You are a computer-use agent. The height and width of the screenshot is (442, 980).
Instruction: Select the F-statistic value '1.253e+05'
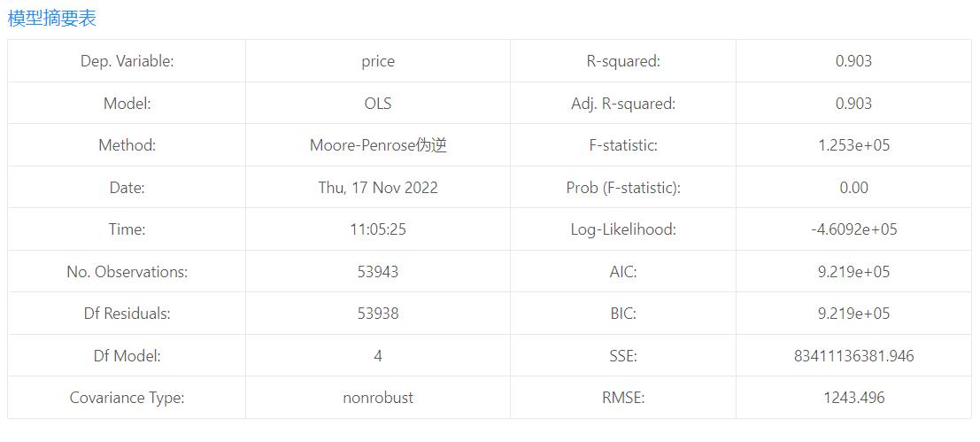[853, 145]
